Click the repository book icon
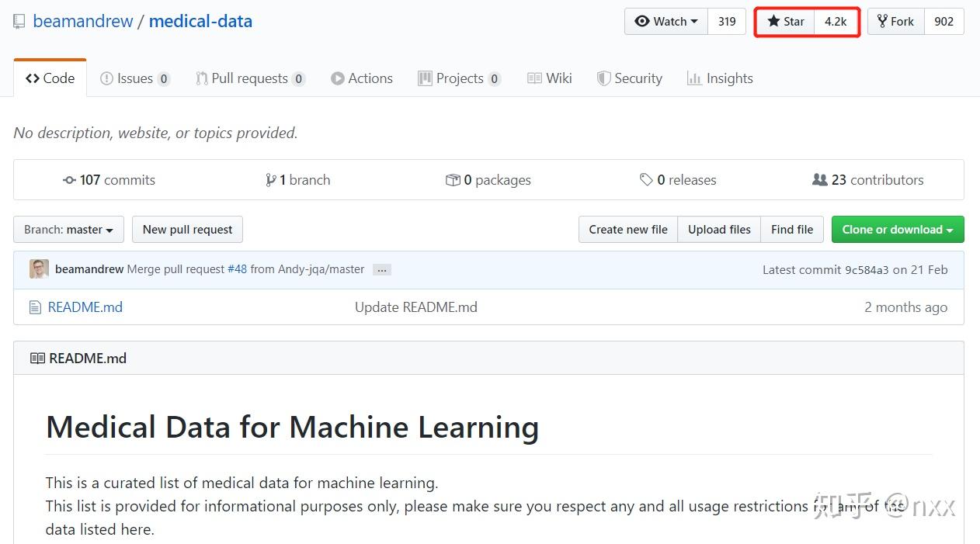The height and width of the screenshot is (544, 980). coord(19,22)
